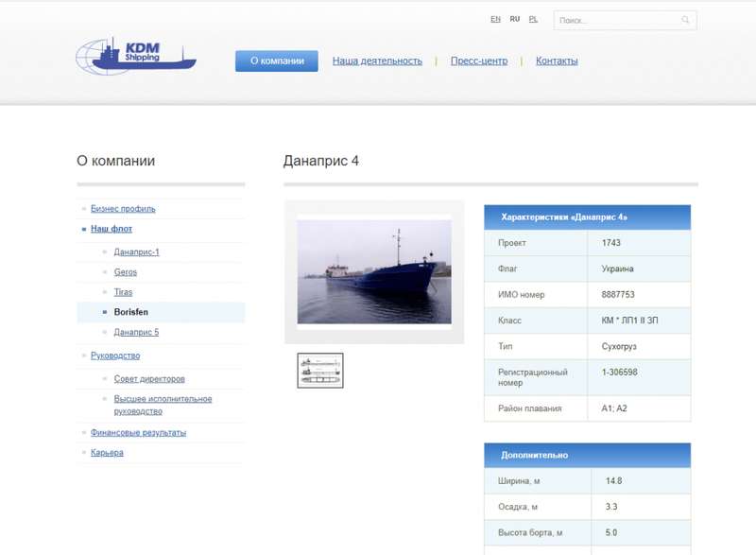Open Совет директоров link
The height and width of the screenshot is (555, 756).
pyautogui.click(x=149, y=379)
